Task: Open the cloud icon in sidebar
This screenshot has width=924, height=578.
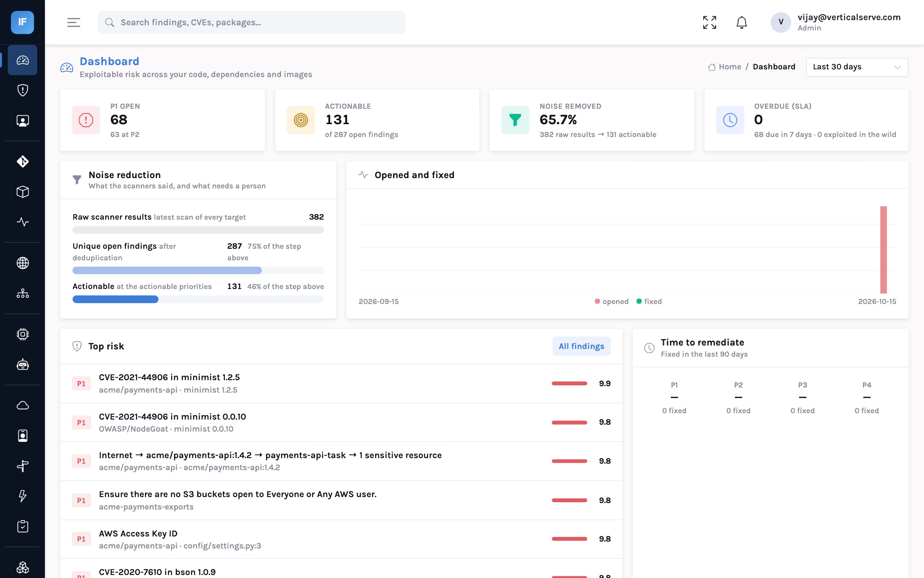Action: point(22,405)
